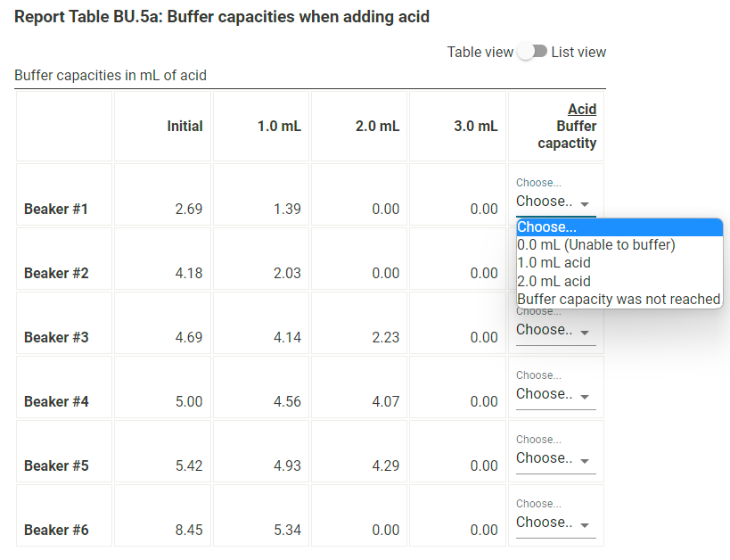Toggle the Table view / List view switch
Viewport: 730px width, 560px height.
(x=532, y=52)
